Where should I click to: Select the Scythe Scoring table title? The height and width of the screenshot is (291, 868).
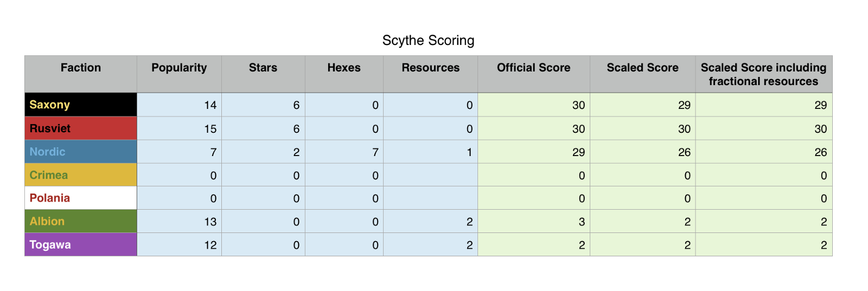coord(428,41)
